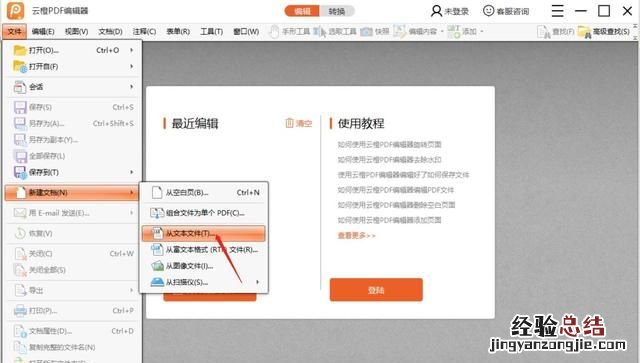Expand the 会话 sessions submenu arrow
Viewport: 640px width, 363px height.
pos(132,87)
